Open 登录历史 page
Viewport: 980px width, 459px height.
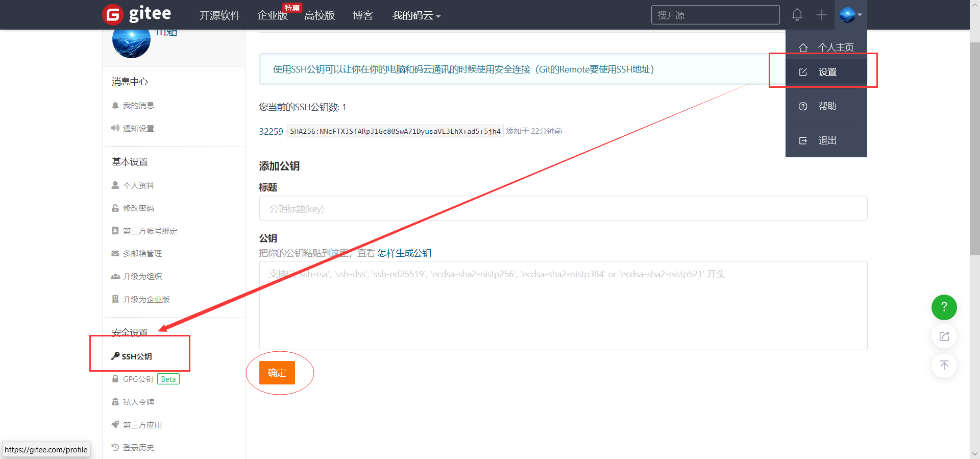133,447
